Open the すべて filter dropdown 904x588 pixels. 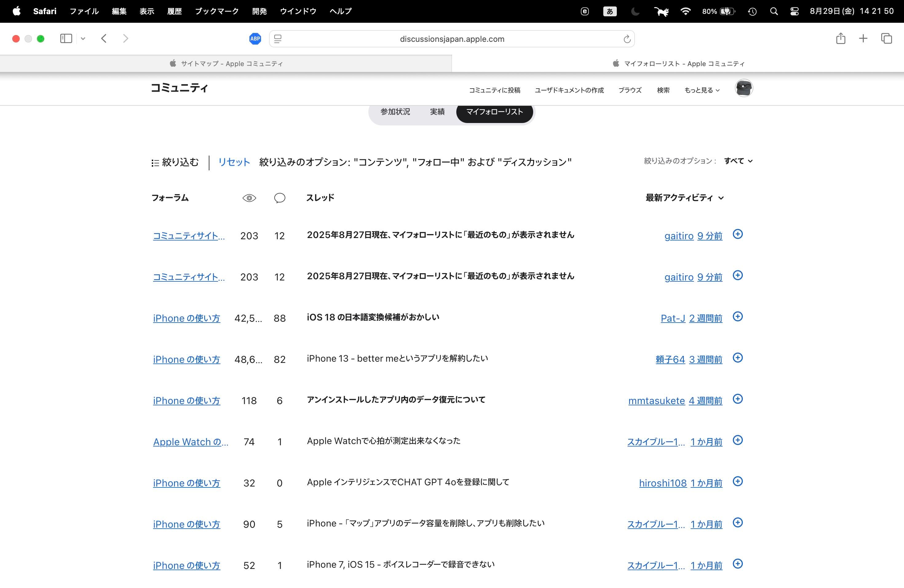coord(738,161)
